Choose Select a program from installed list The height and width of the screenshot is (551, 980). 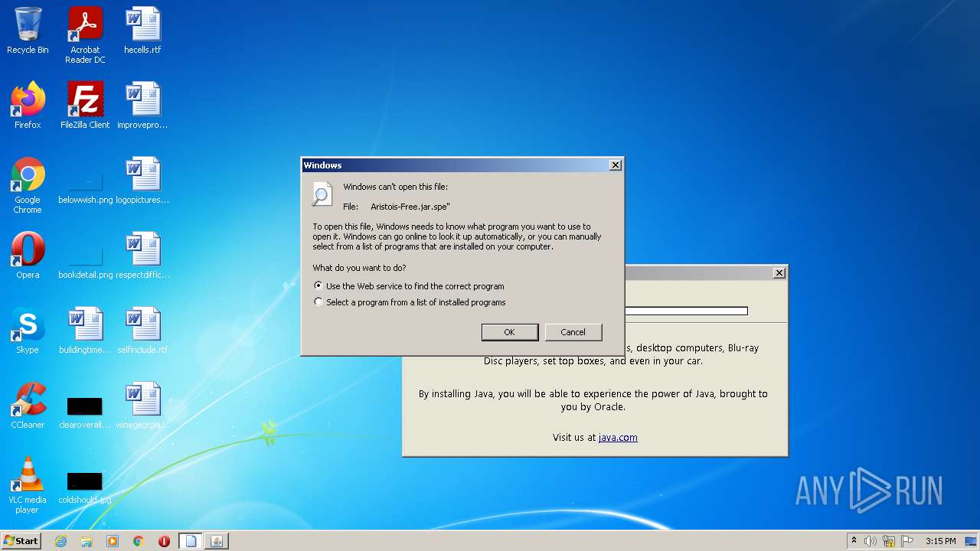(x=410, y=302)
